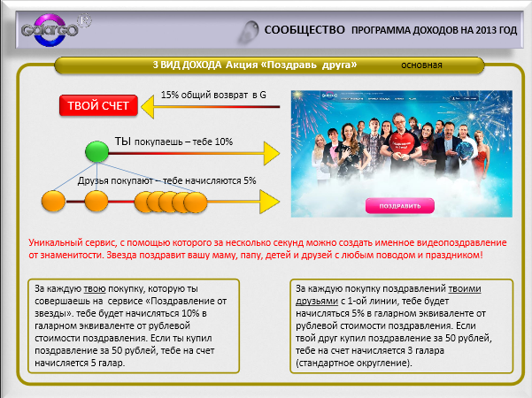Click the pink ПОЗДРАВИТЬ button

(400, 206)
